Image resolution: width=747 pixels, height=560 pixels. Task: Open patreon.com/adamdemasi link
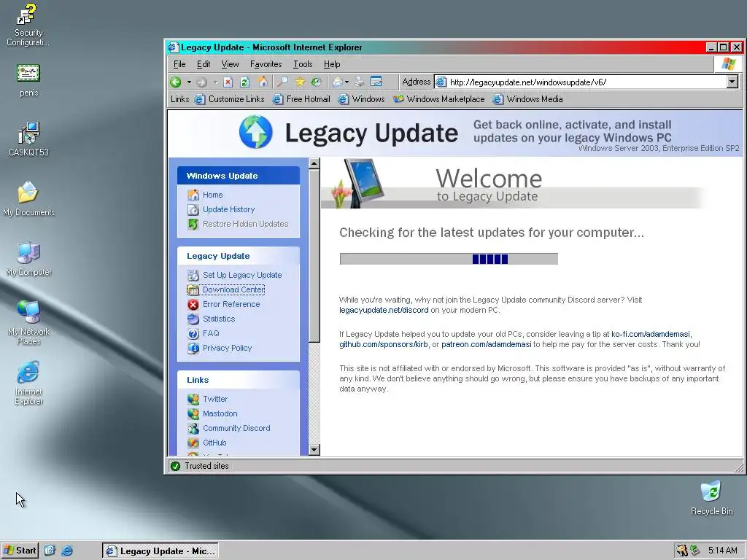point(486,344)
